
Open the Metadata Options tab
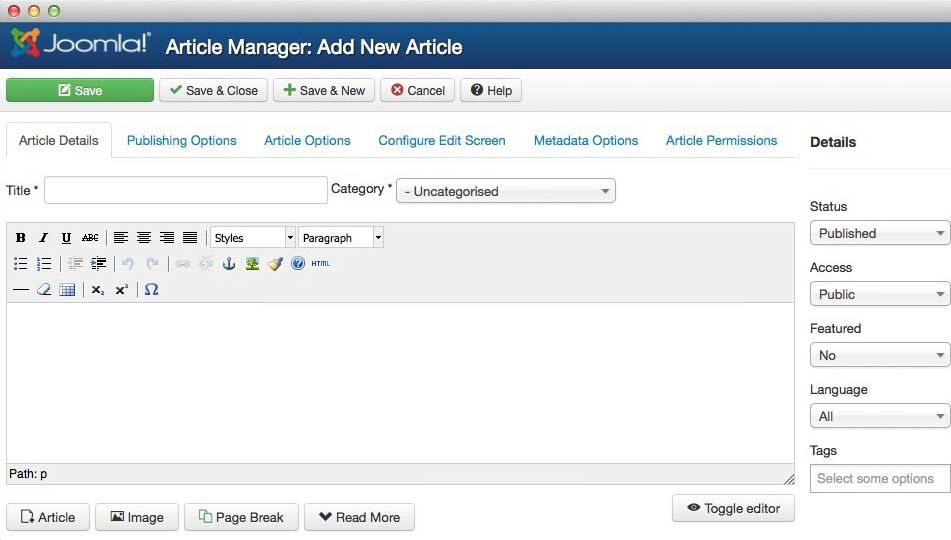pyautogui.click(x=585, y=141)
